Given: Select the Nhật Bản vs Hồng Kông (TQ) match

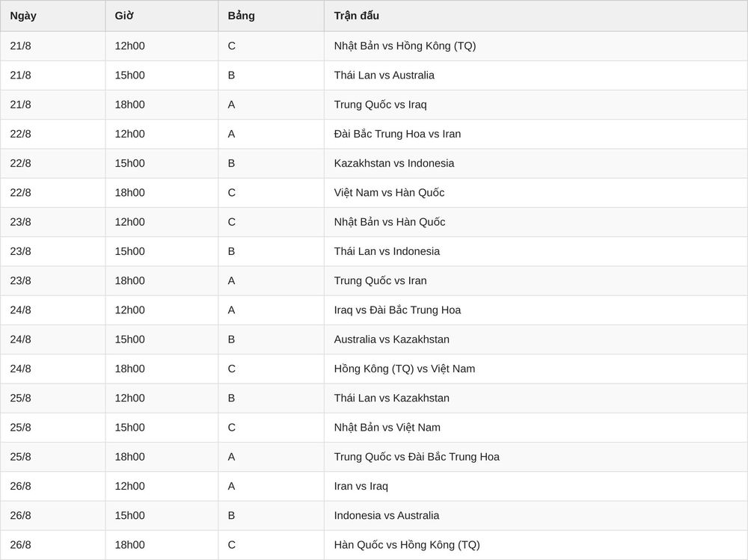Looking at the screenshot, I should (405, 46).
